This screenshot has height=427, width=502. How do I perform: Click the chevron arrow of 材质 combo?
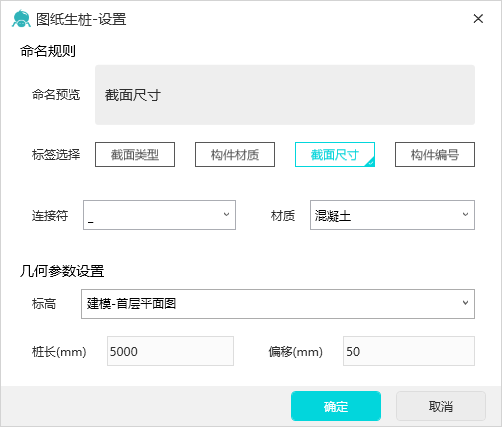[465, 215]
